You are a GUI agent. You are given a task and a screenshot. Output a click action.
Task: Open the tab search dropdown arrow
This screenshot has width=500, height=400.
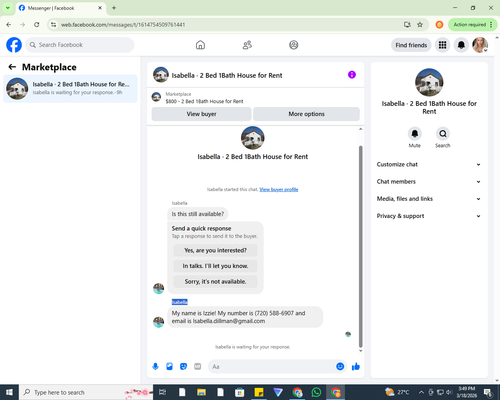point(8,8)
